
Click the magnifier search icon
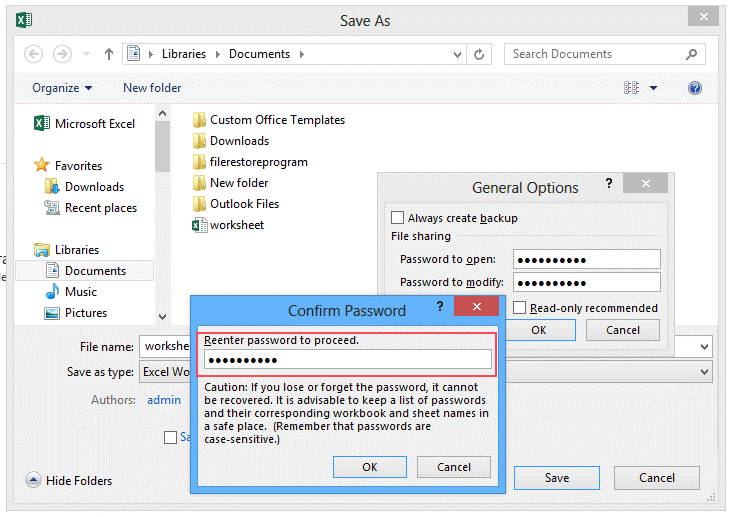pyautogui.click(x=691, y=54)
